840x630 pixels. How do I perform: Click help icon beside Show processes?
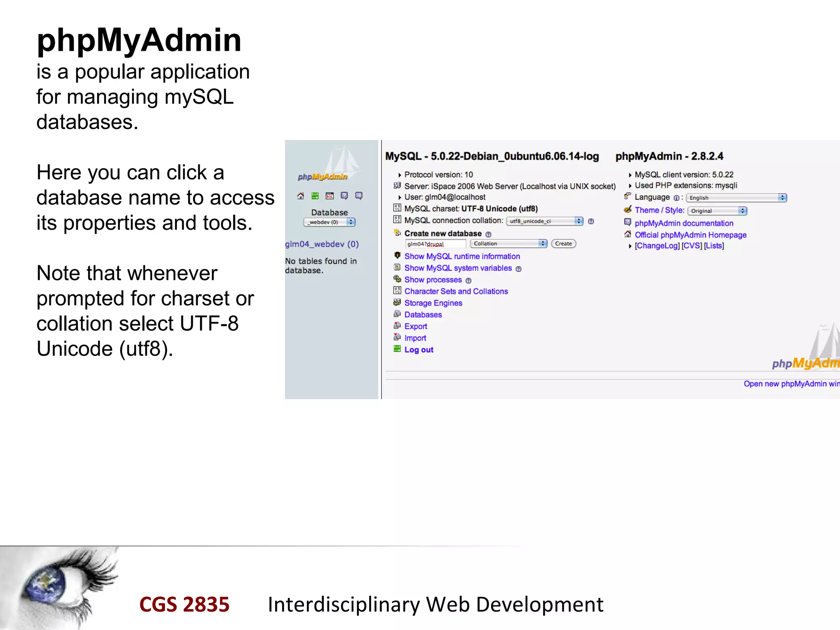[x=468, y=281]
